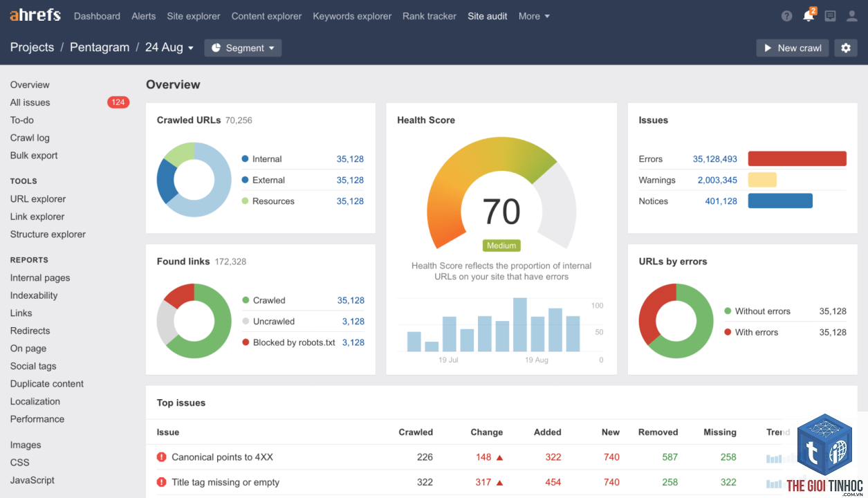The height and width of the screenshot is (498, 868).
Task: Click trend sparkline for Canonical points to 4XX
Action: tap(774, 458)
